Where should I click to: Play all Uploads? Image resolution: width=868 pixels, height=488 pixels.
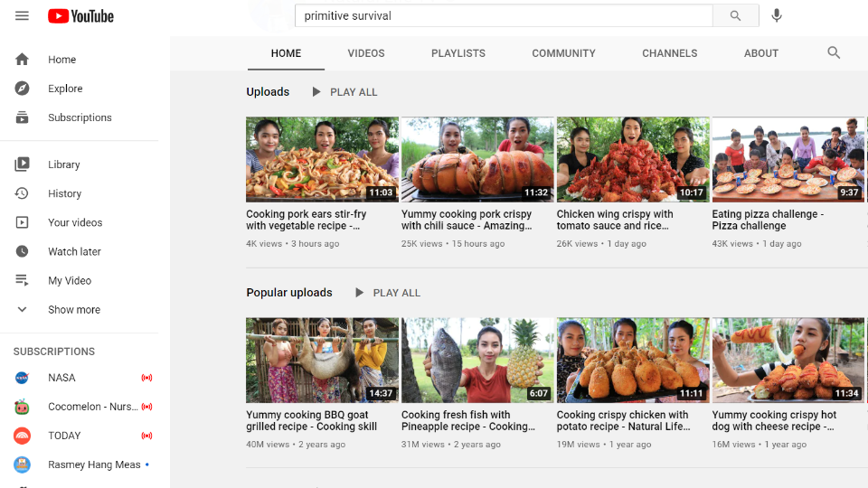click(x=344, y=92)
